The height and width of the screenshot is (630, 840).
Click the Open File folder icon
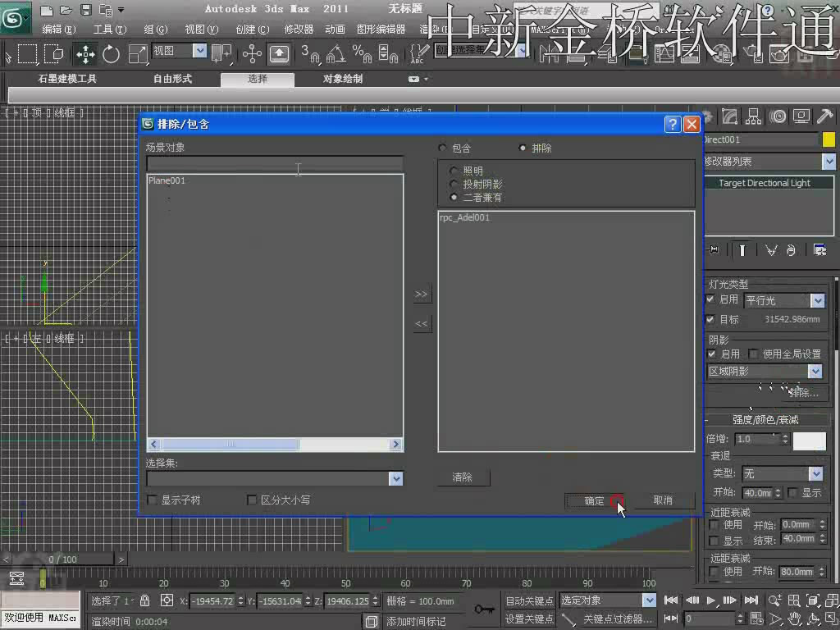point(66,10)
